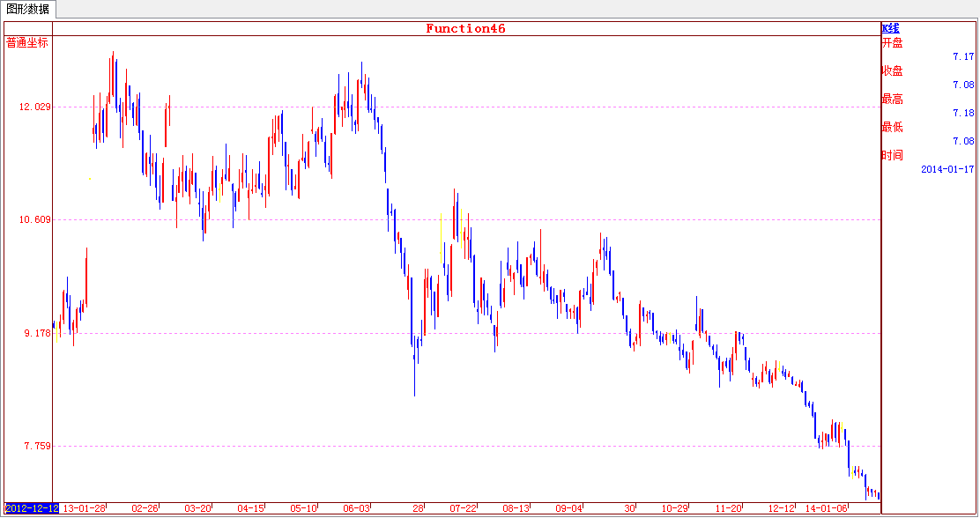Select the 9.178 price level label
Image resolution: width=980 pixels, height=518 pixels.
click(x=37, y=333)
